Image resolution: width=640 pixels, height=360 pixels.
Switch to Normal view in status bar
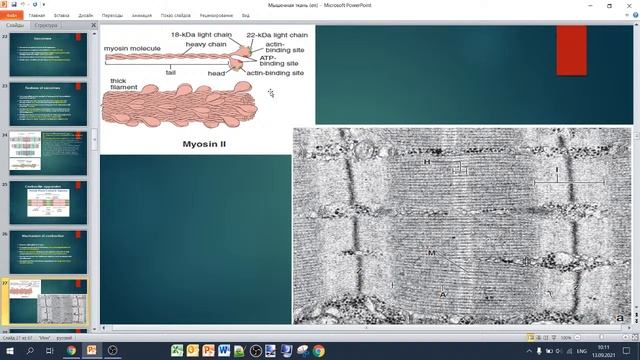pyautogui.click(x=530, y=338)
